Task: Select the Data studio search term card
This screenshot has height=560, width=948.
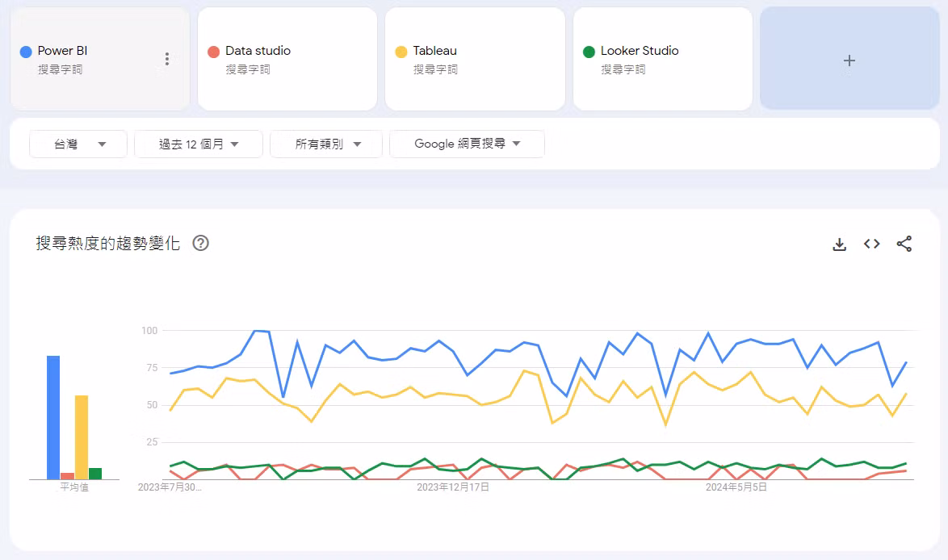Action: click(x=287, y=59)
